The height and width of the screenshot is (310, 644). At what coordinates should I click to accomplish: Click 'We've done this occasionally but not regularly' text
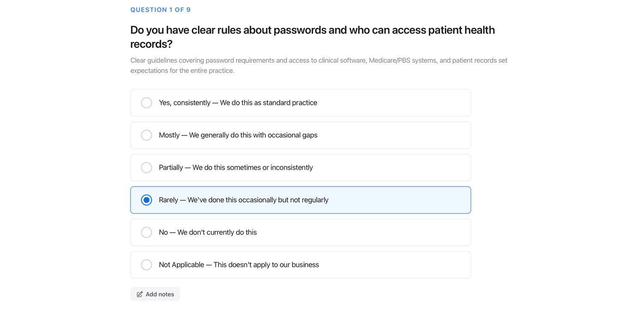[258, 200]
